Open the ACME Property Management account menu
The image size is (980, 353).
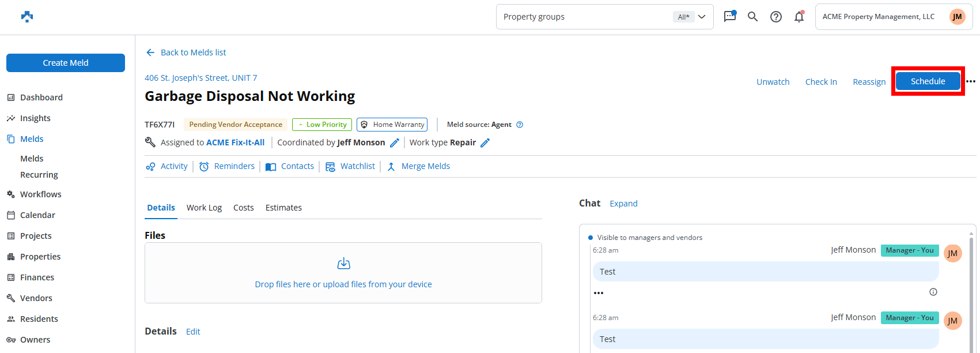[x=894, y=17]
